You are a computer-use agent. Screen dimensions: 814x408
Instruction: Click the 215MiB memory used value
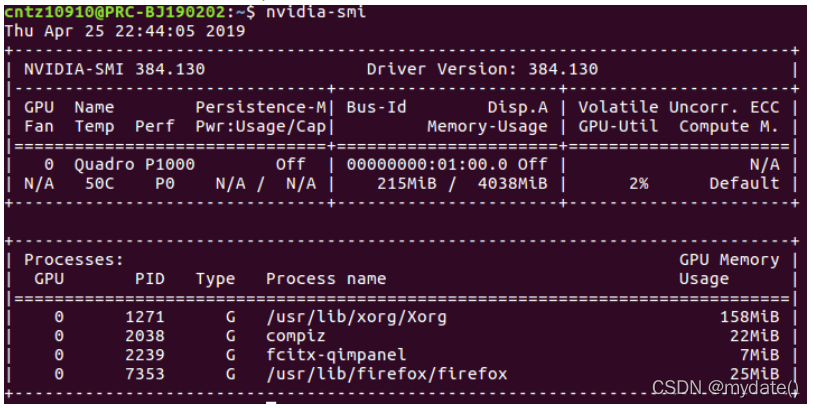pos(406,184)
